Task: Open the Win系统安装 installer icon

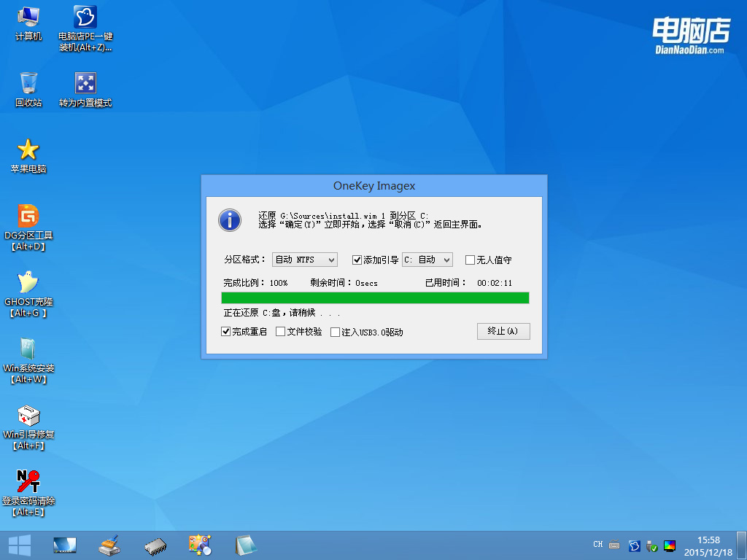Action: click(28, 360)
